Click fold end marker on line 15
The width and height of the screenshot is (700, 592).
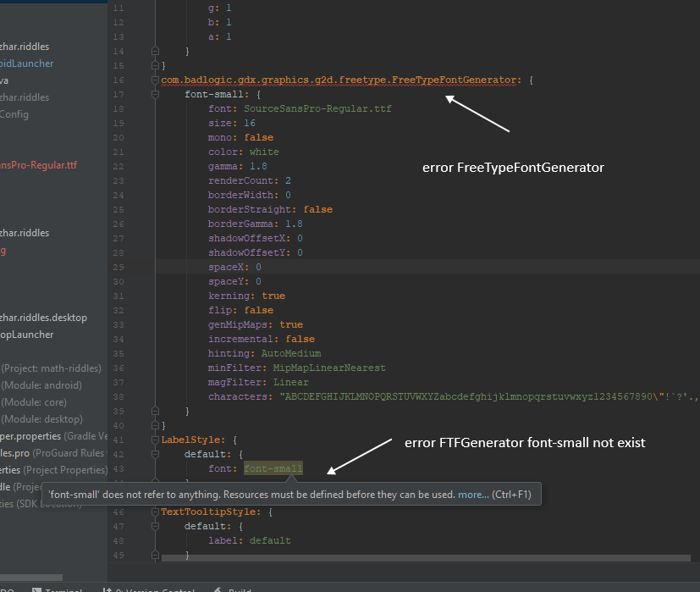156,66
